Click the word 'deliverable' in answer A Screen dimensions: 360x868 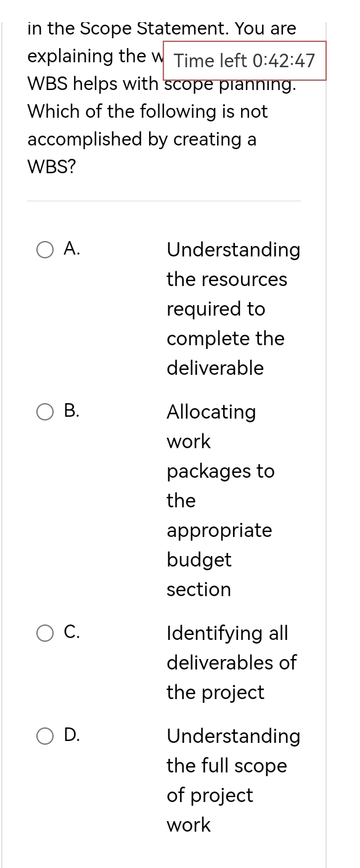215,368
